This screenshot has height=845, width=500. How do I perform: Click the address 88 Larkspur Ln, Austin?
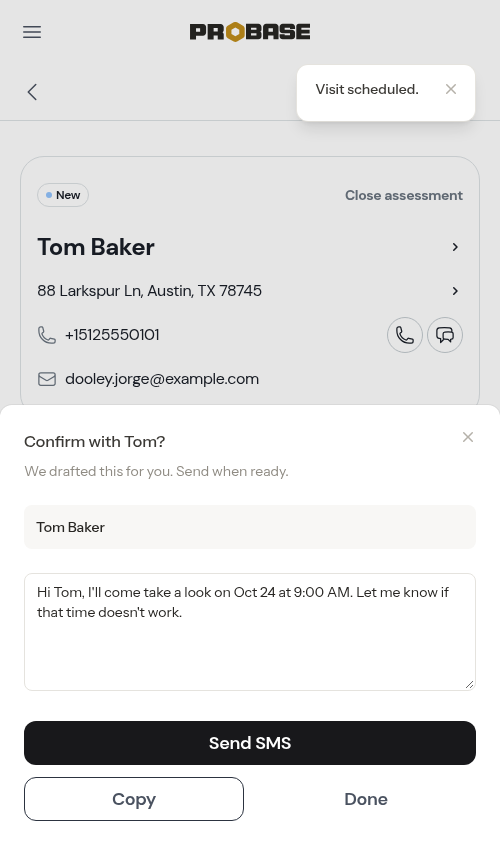coord(149,291)
